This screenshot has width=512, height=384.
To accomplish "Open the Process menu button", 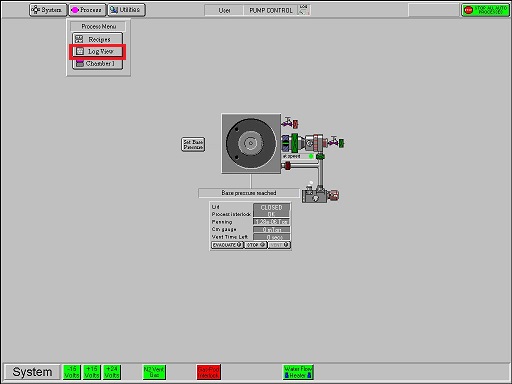I will 87,10.
